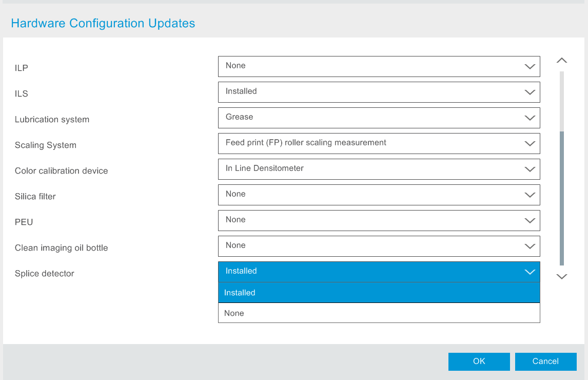Expand the Scaling System dropdown
The height and width of the screenshot is (380, 588).
coord(379,143)
